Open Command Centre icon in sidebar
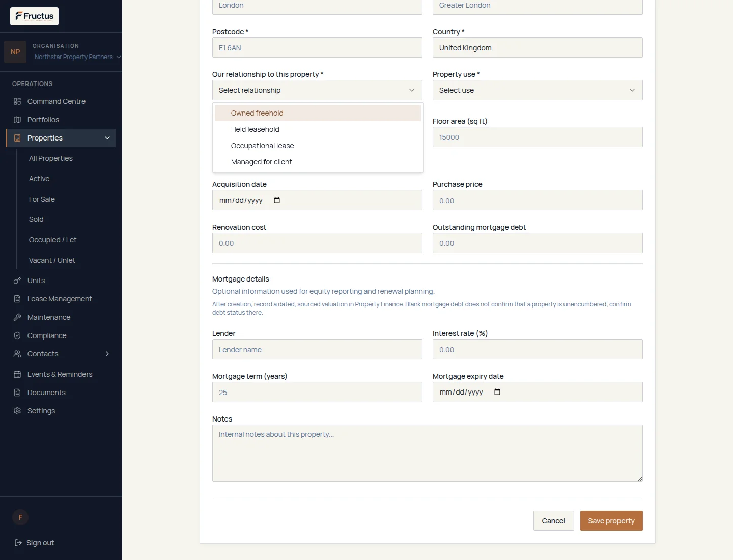 [x=17, y=101]
